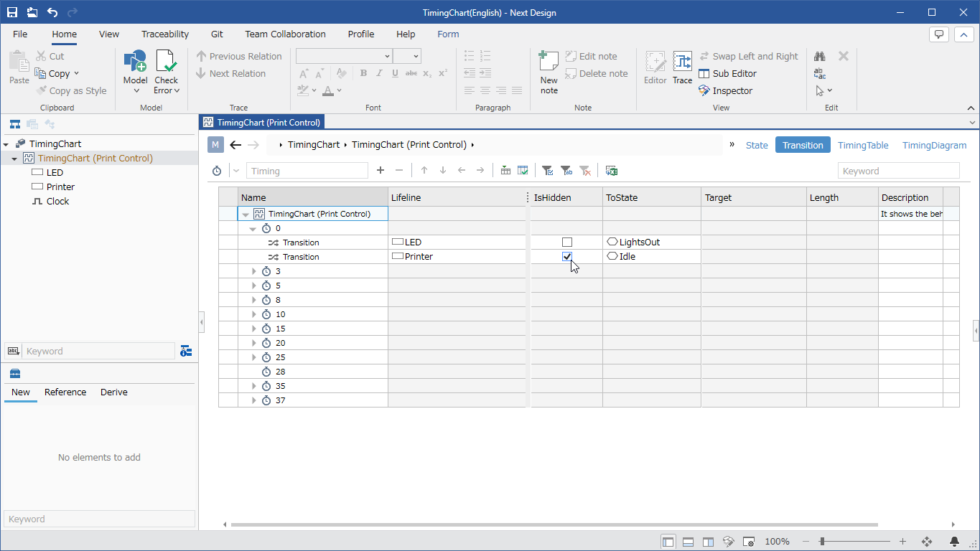Open the font color dropdown arrow
This screenshot has width=980, height=551.
click(x=340, y=90)
